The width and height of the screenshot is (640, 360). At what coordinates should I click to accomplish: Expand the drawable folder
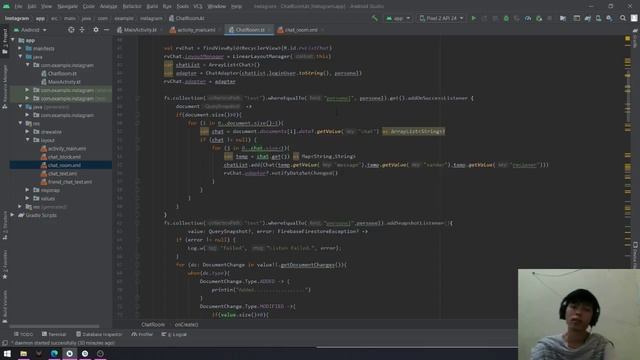28,131
